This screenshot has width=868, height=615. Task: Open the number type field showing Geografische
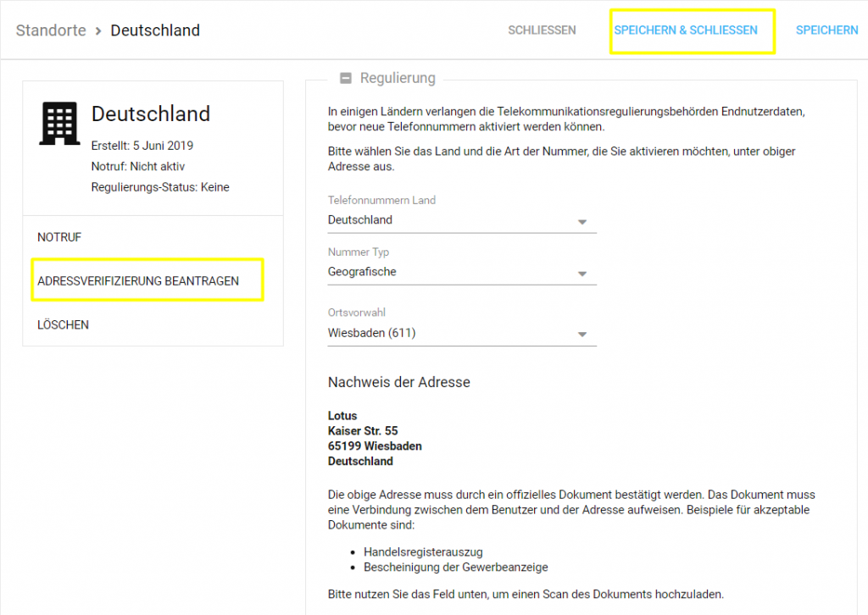click(x=449, y=273)
